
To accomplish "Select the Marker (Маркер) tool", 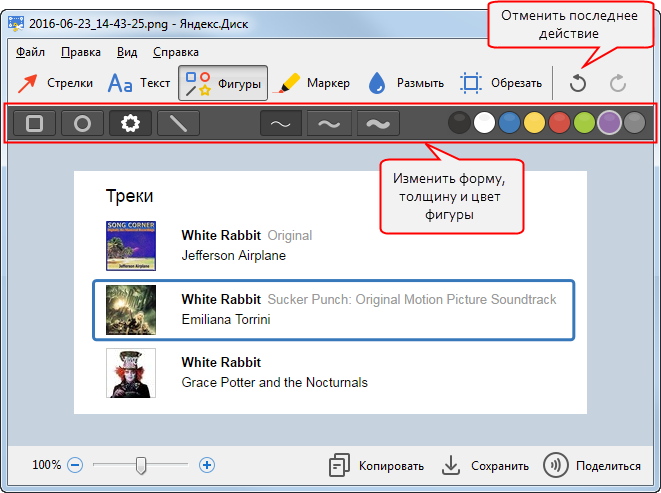I will (x=312, y=83).
